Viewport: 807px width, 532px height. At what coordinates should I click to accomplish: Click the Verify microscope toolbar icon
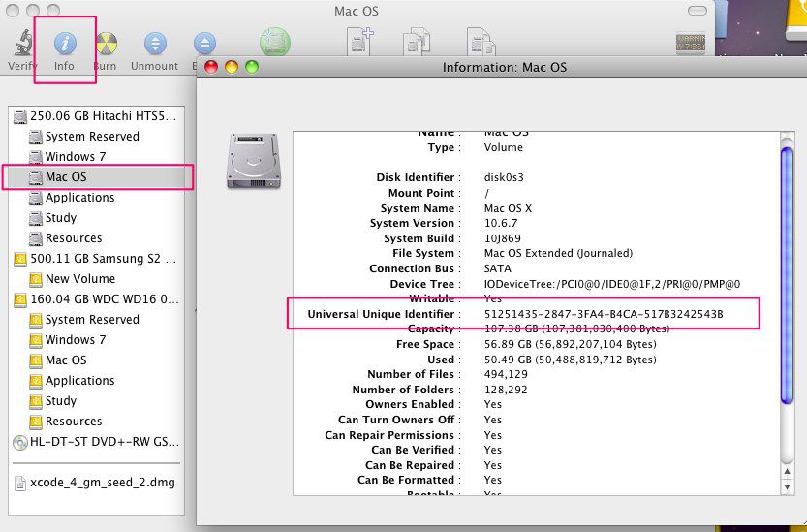(x=23, y=44)
